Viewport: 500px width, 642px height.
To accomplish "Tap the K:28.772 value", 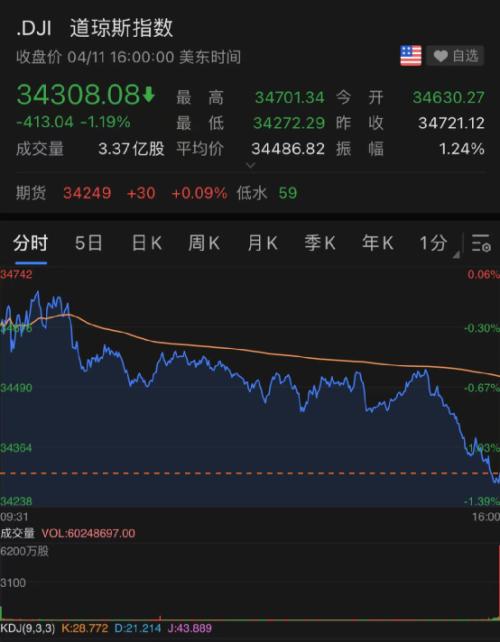I will click(x=85, y=628).
